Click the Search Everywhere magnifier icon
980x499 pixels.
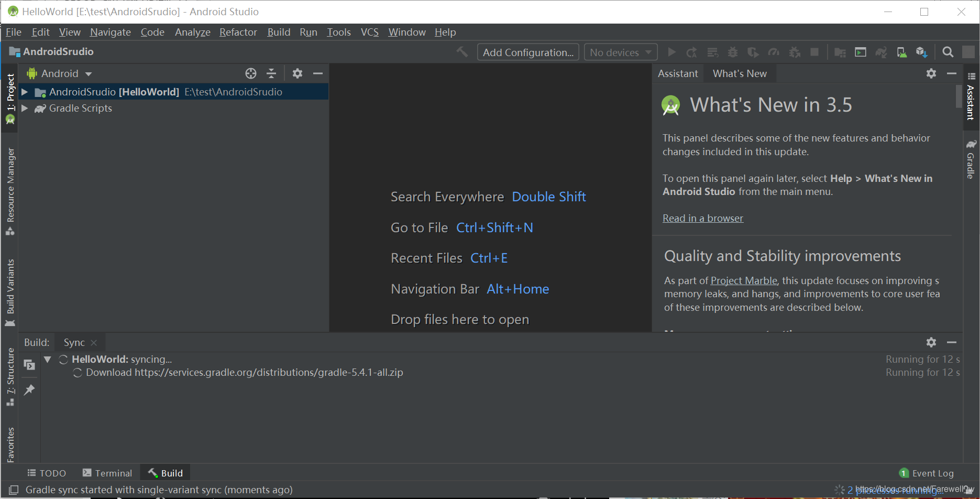click(x=948, y=52)
